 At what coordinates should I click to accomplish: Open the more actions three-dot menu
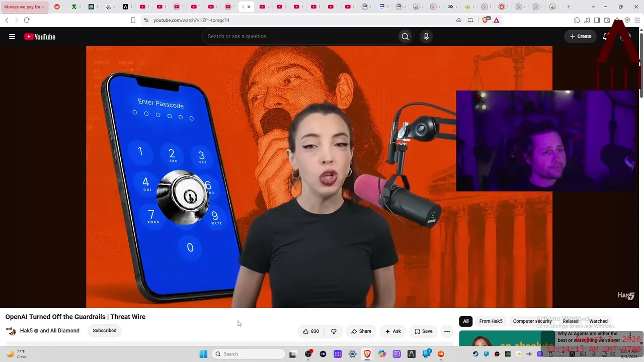[x=447, y=331]
